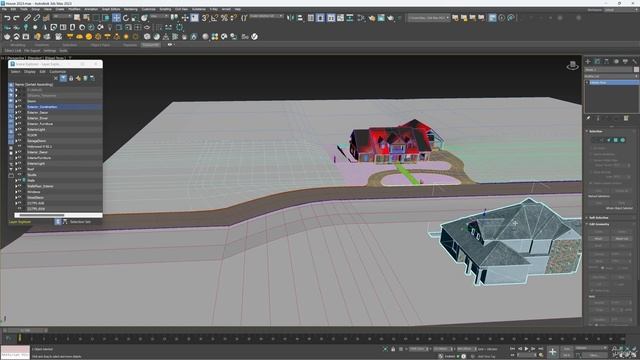
Task: Click the Play Animation button
Action: point(527,349)
